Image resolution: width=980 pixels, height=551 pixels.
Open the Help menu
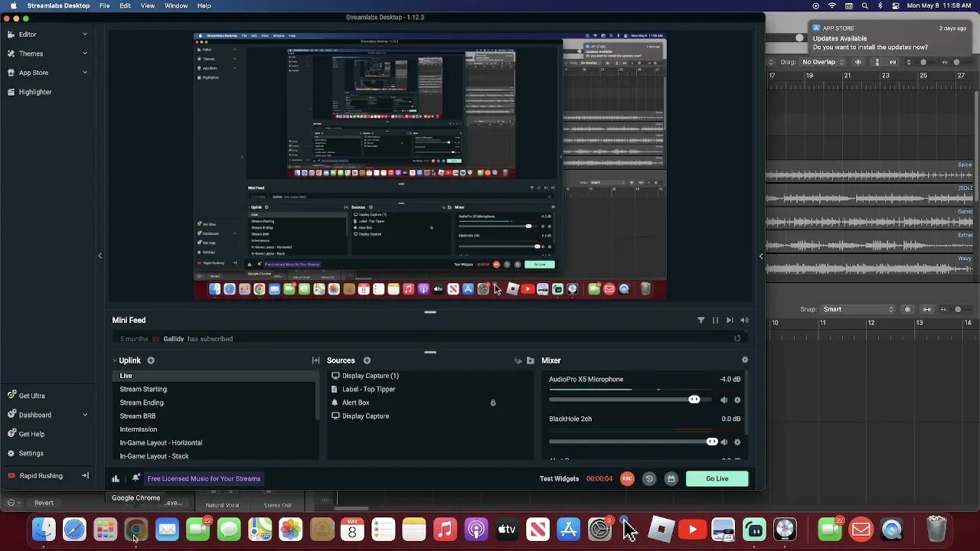(204, 5)
